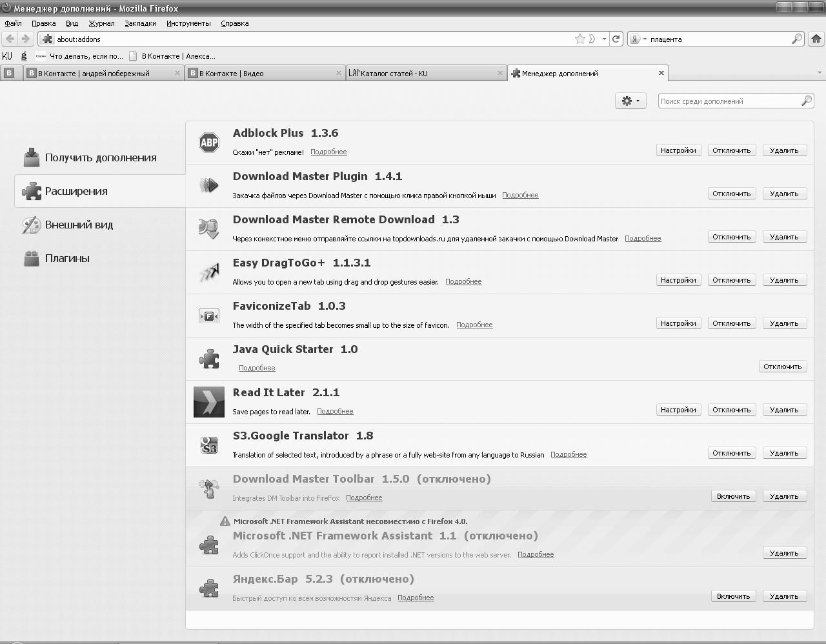
Task: Disable the Adblock Plus extension
Action: pos(731,150)
